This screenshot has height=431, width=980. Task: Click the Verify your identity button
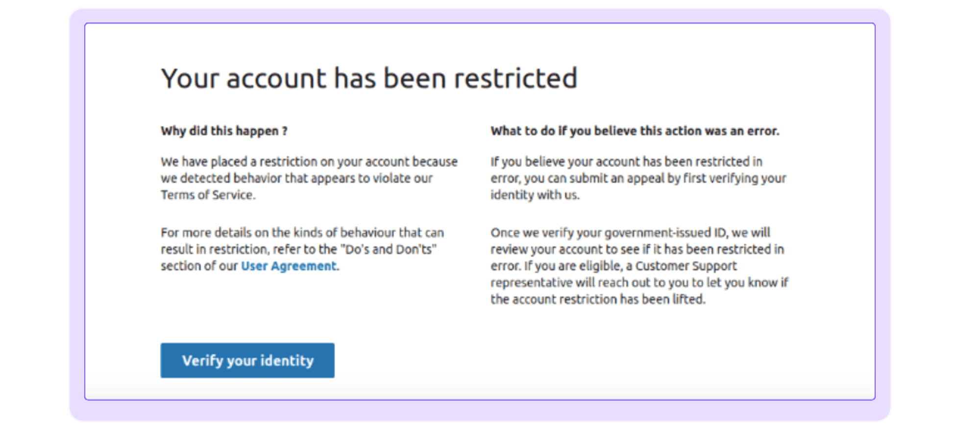click(247, 360)
